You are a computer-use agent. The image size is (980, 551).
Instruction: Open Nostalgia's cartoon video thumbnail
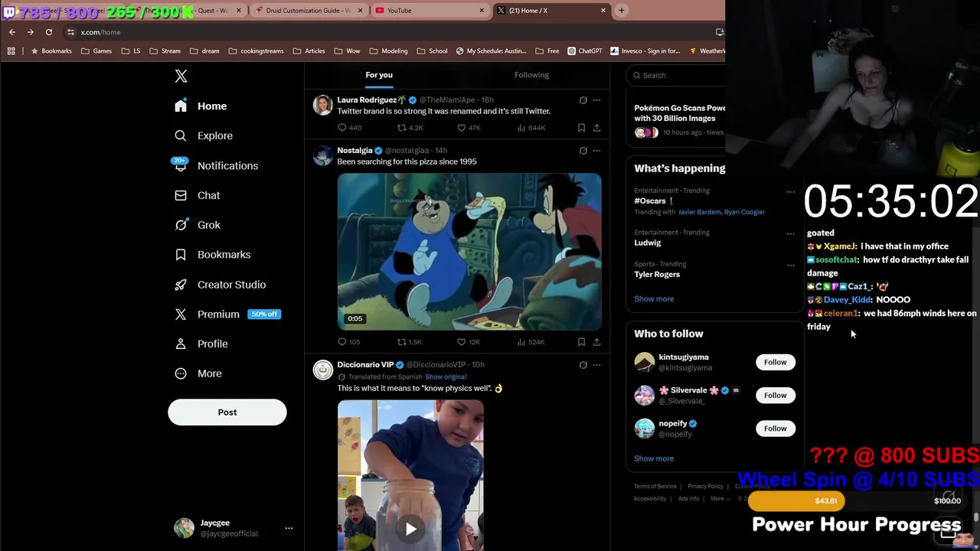(469, 252)
